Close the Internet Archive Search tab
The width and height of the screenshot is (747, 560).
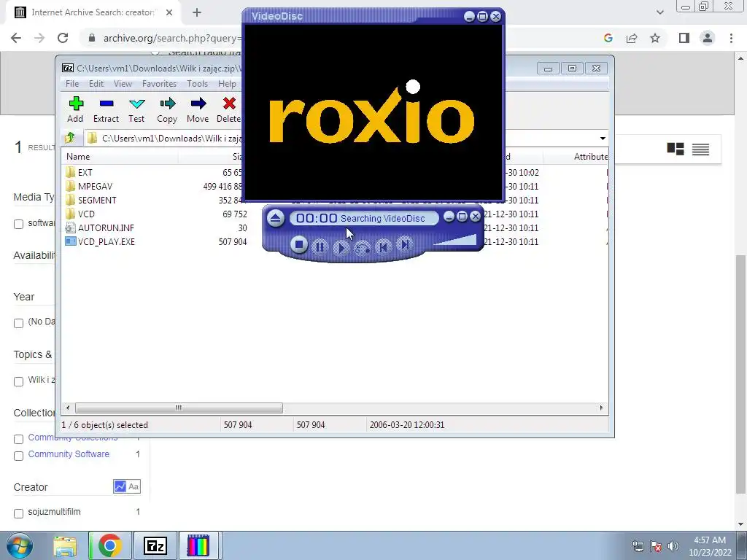pyautogui.click(x=169, y=12)
